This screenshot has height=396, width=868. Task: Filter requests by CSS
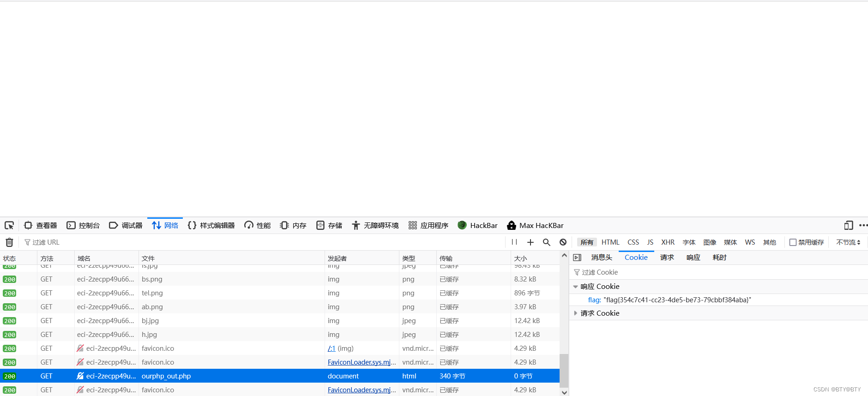click(633, 242)
